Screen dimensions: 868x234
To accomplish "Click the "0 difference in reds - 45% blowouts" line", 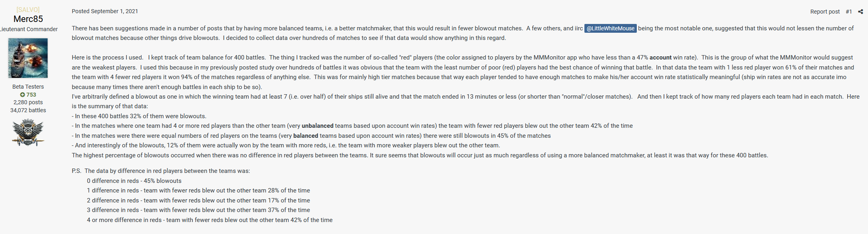I will [x=134, y=181].
